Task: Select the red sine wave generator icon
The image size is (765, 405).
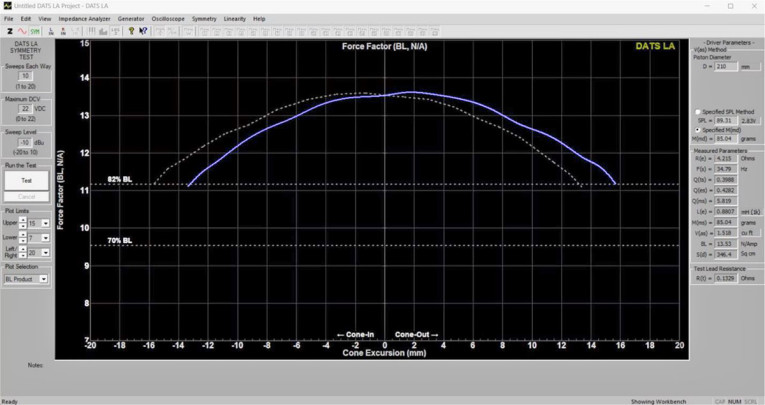Action: tap(22, 31)
